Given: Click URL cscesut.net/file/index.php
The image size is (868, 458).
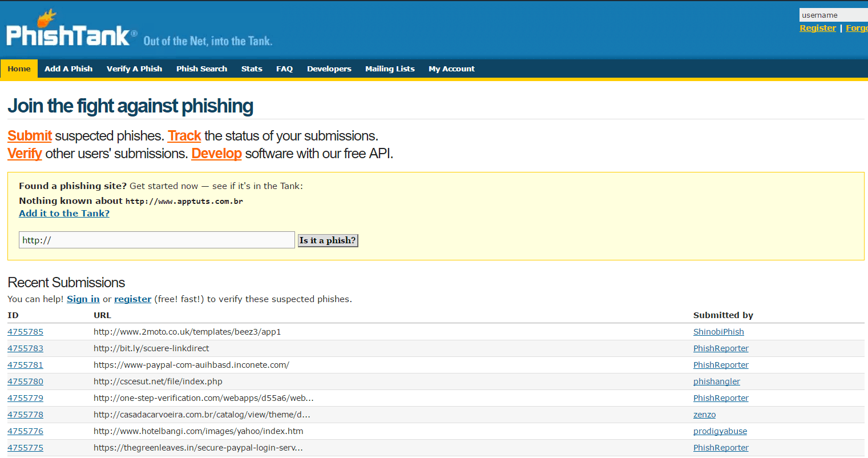Looking at the screenshot, I should 158,381.
